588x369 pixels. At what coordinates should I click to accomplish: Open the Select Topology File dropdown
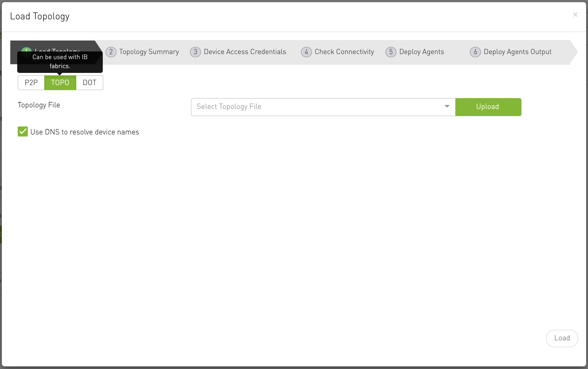(323, 107)
